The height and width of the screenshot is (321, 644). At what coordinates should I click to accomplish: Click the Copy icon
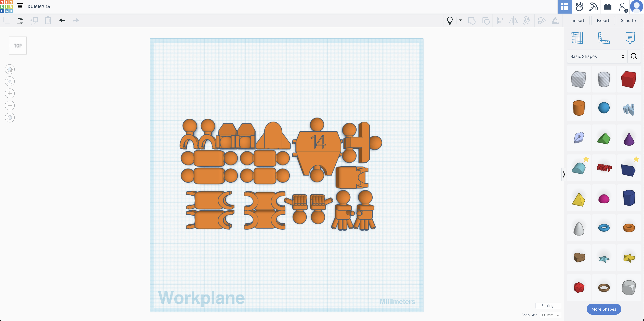pos(7,20)
